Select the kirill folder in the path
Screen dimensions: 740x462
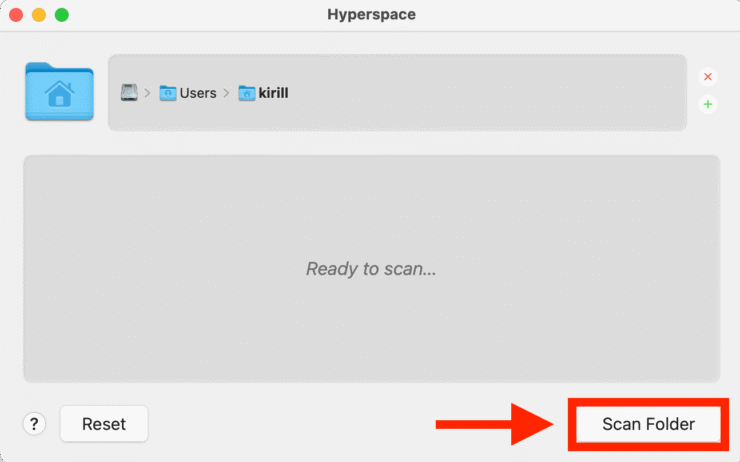tap(263, 93)
